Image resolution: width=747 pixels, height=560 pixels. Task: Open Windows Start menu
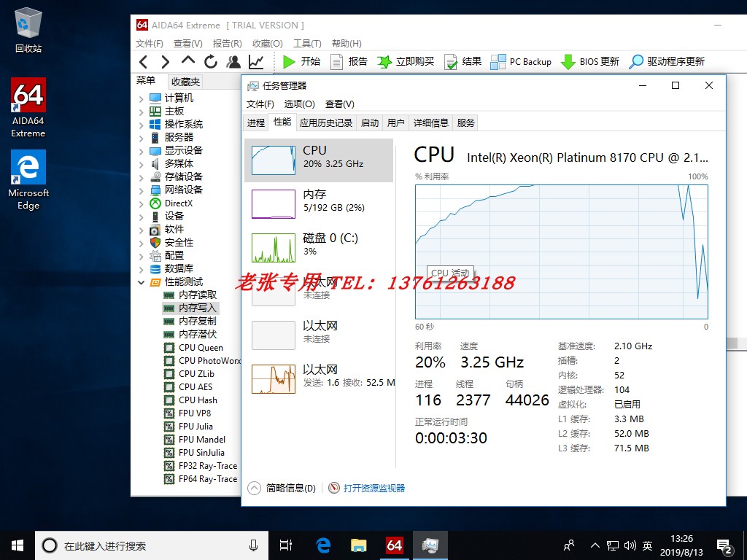18,545
